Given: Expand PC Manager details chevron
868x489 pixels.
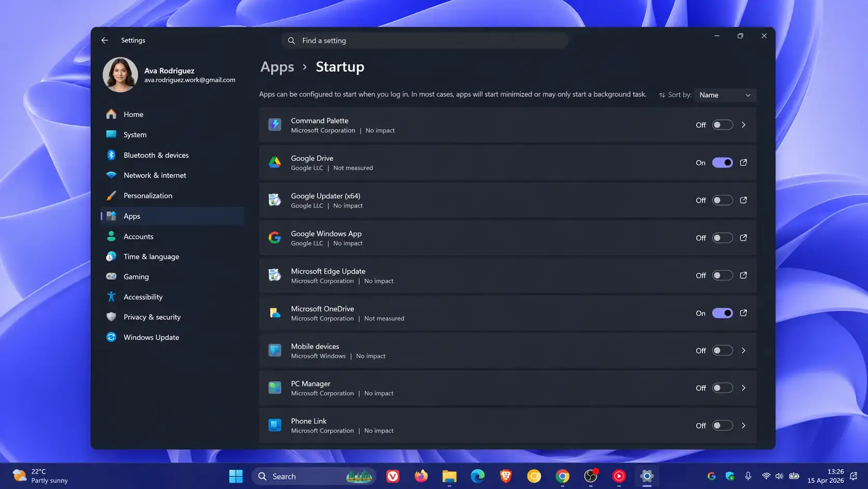Looking at the screenshot, I should point(743,388).
